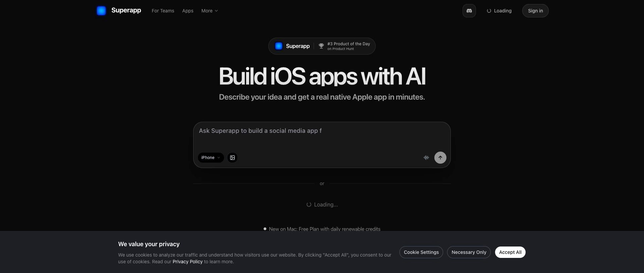Viewport: 644px width, 273px height.
Task: Click the Describe your idea subtitle text
Action: click(x=322, y=97)
